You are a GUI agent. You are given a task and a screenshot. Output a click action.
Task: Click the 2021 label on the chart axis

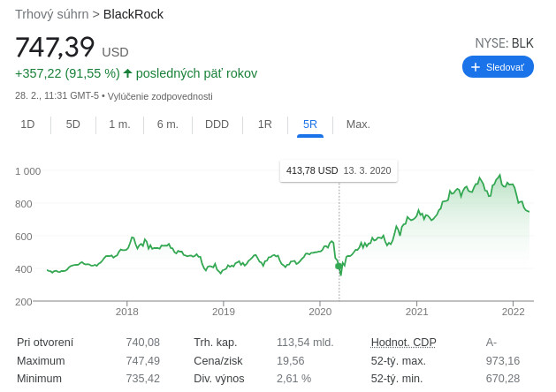[x=416, y=312]
